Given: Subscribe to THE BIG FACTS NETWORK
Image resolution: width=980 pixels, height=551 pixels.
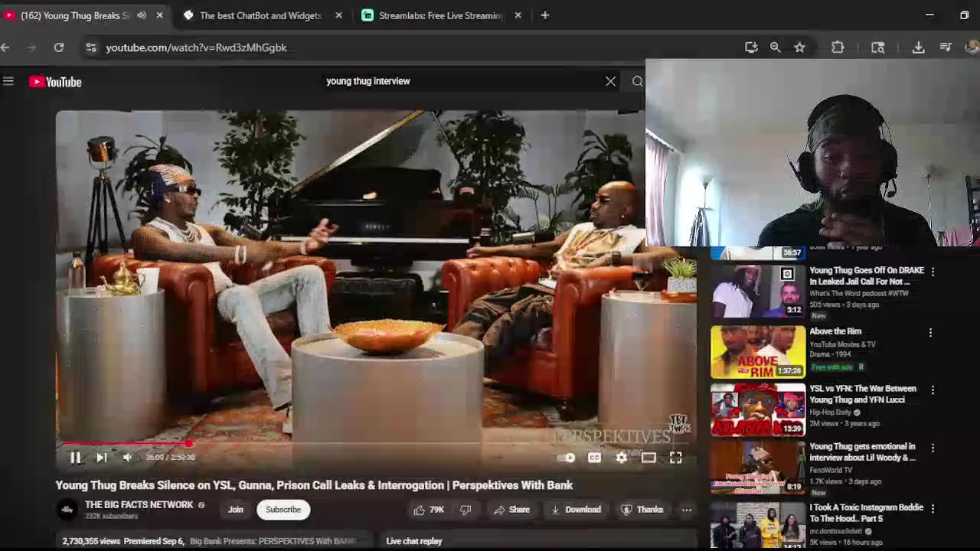Looking at the screenshot, I should pyautogui.click(x=283, y=510).
